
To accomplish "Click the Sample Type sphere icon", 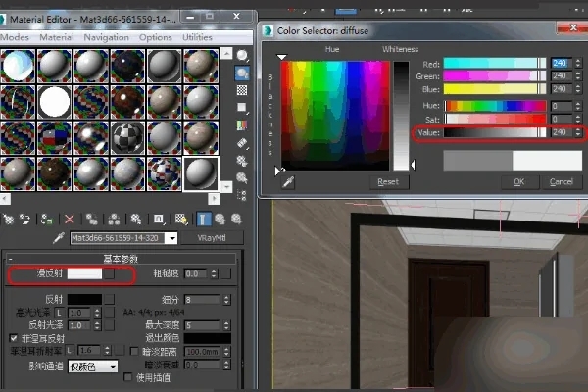I will (242, 56).
